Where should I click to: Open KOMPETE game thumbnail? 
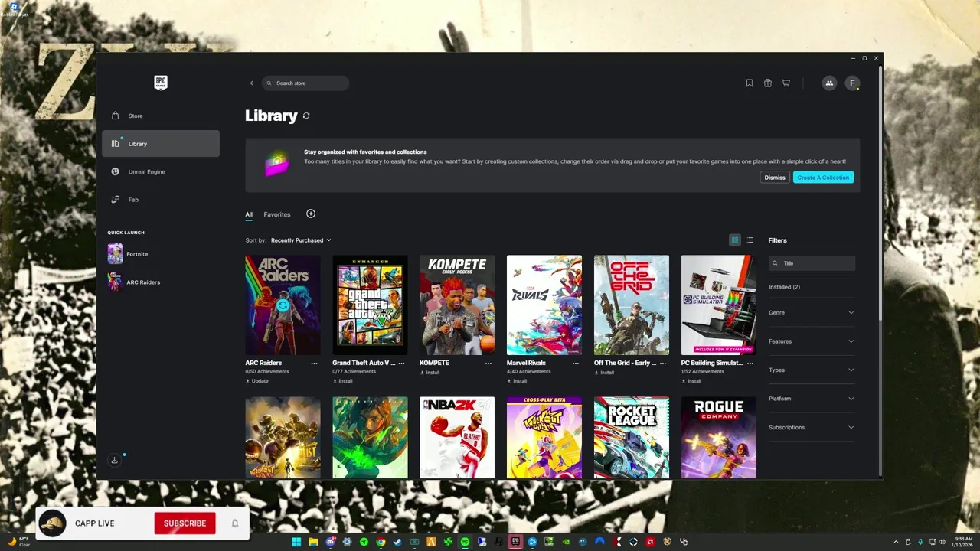pos(457,305)
